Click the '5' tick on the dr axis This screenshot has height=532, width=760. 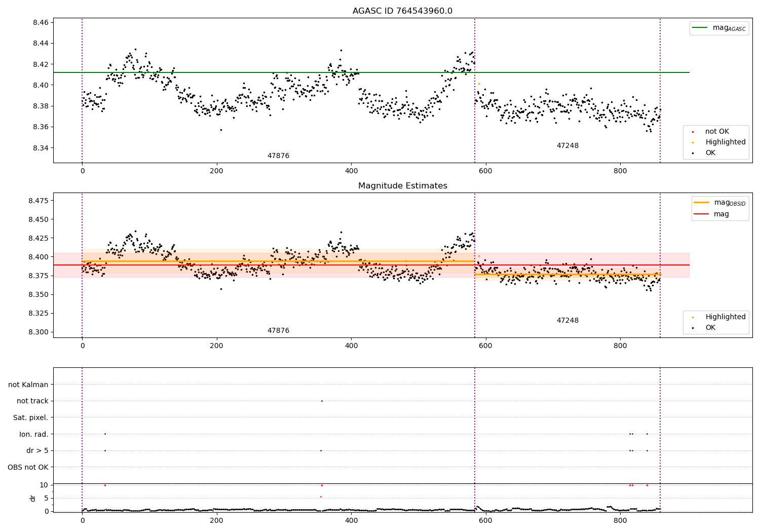pyautogui.click(x=46, y=498)
